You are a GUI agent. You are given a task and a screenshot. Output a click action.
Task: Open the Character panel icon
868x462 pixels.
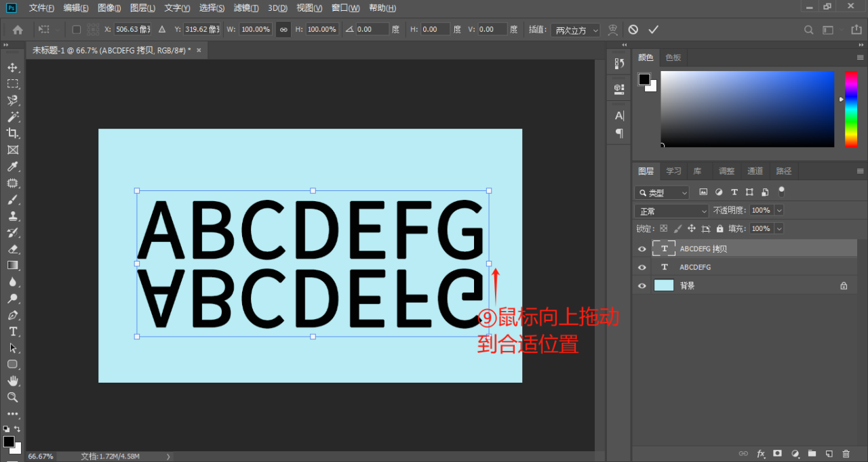[619, 116]
